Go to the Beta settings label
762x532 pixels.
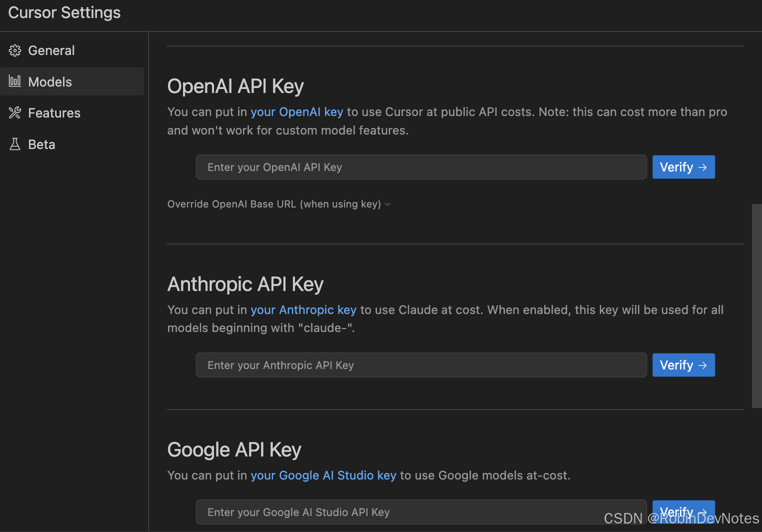click(41, 144)
